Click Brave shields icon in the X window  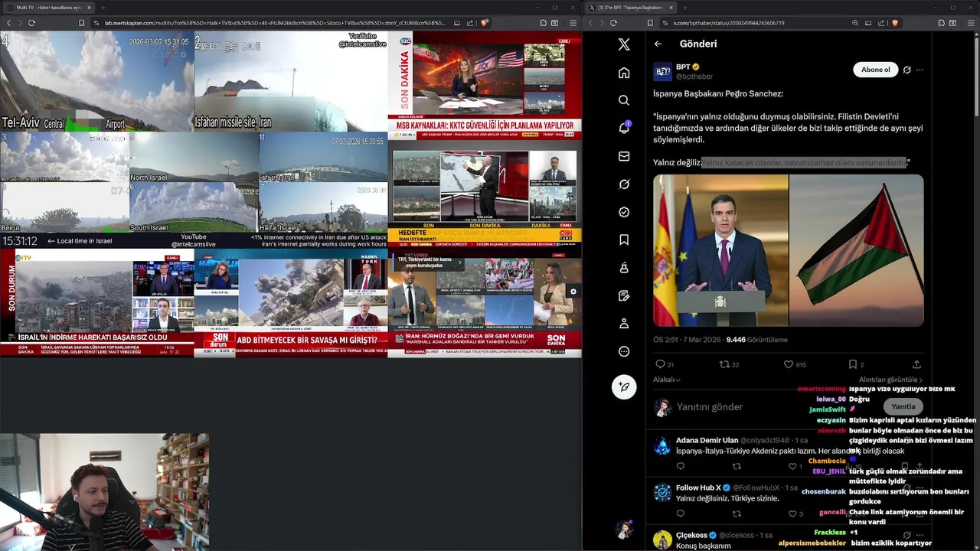click(894, 23)
